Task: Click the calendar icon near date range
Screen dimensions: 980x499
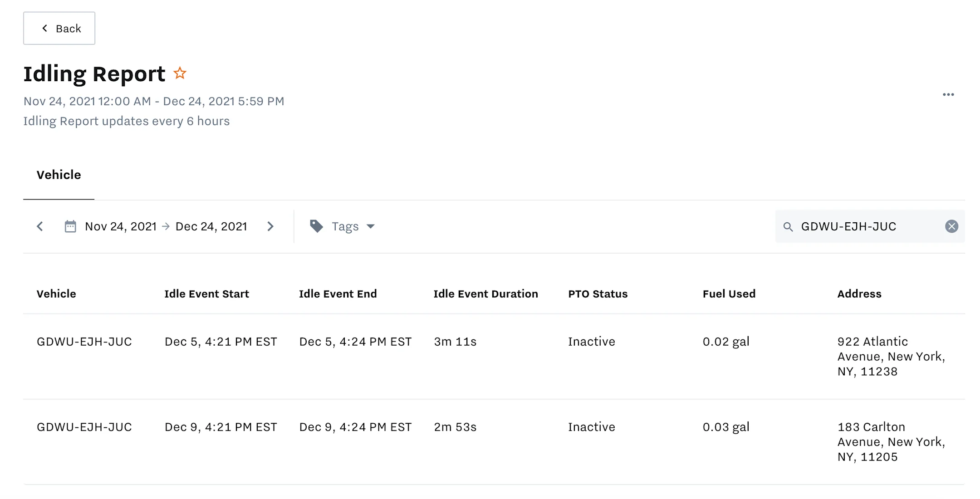Action: pos(70,226)
